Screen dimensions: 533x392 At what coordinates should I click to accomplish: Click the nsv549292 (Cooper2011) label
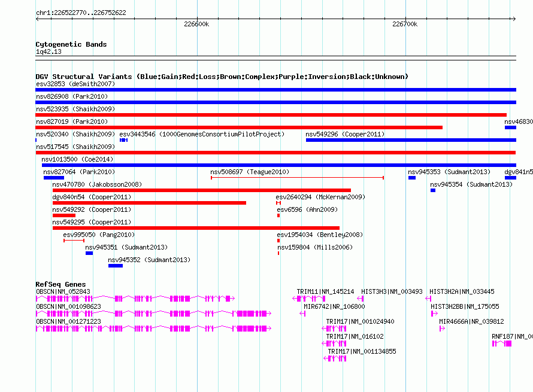click(92, 209)
